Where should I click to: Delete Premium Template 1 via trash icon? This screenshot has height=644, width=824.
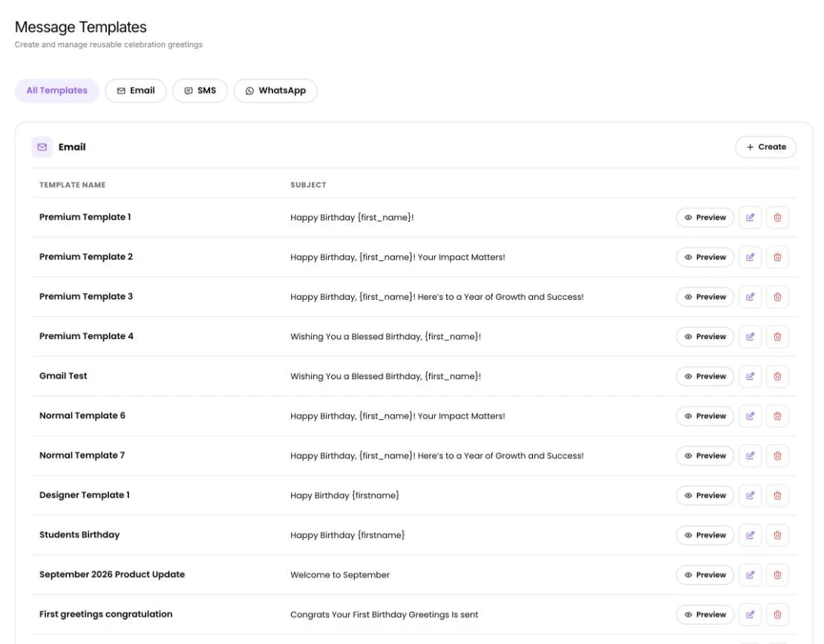point(777,217)
